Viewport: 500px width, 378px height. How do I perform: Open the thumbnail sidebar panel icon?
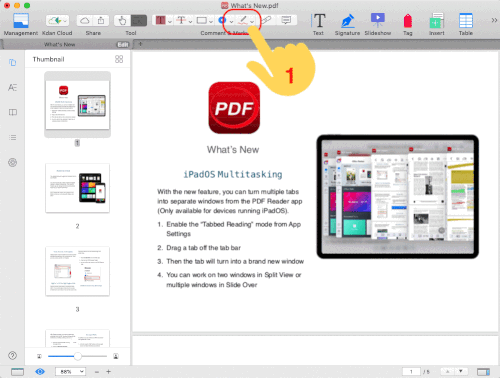pos(12,62)
